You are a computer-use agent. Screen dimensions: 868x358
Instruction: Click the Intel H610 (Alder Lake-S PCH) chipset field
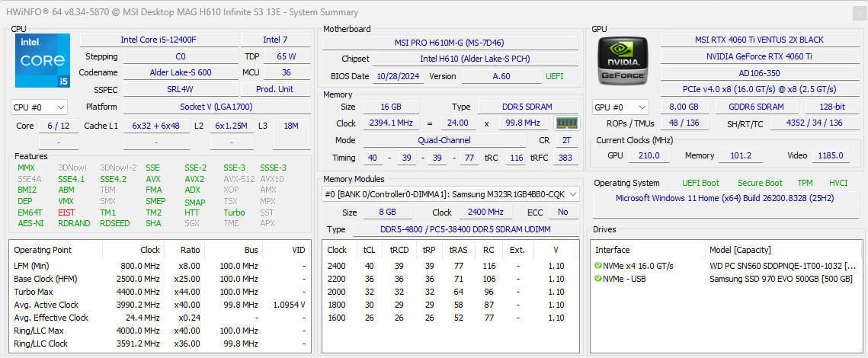pos(476,59)
